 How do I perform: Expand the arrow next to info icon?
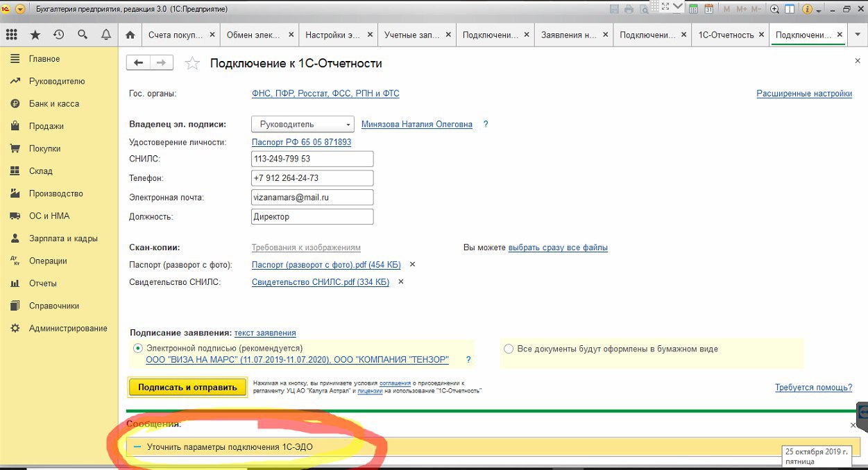coord(819,10)
